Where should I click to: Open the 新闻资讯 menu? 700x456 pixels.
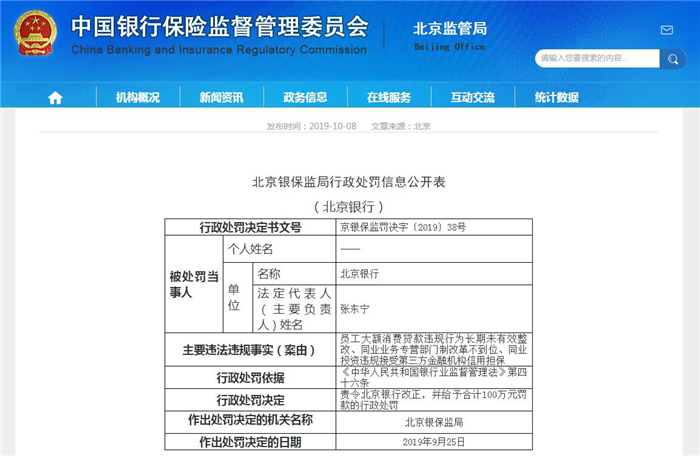point(221,97)
